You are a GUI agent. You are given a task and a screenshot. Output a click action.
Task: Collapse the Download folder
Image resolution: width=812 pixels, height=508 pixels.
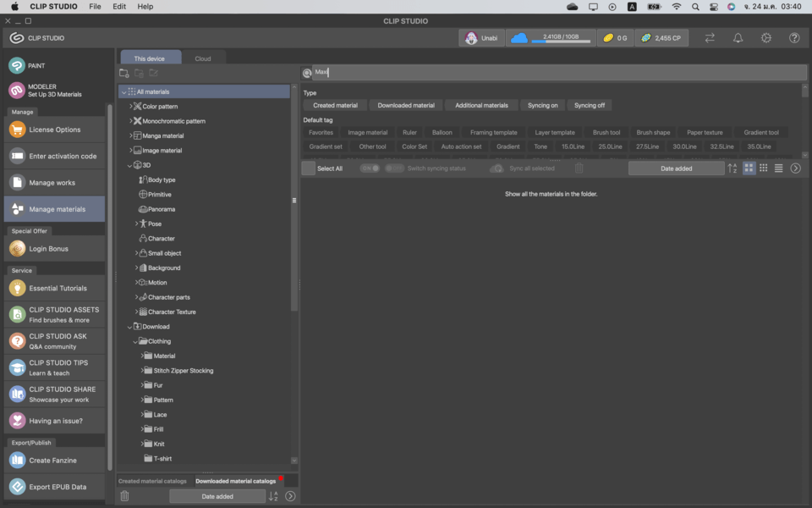(x=130, y=327)
